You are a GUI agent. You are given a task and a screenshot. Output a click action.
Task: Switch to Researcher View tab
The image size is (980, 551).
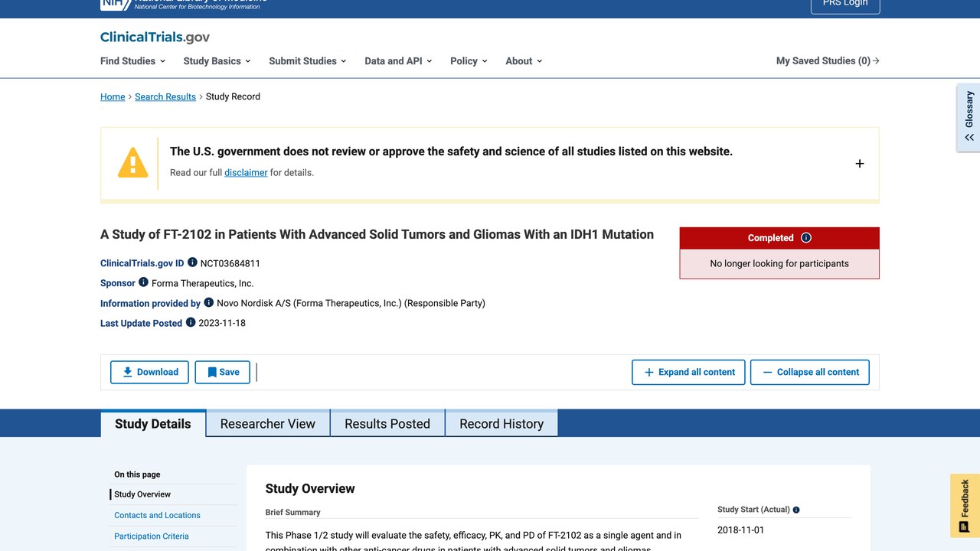(x=268, y=424)
